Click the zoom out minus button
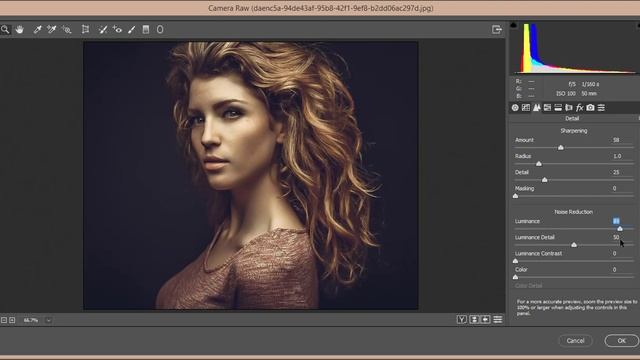Screen dimensions: 640x360 click(4, 320)
